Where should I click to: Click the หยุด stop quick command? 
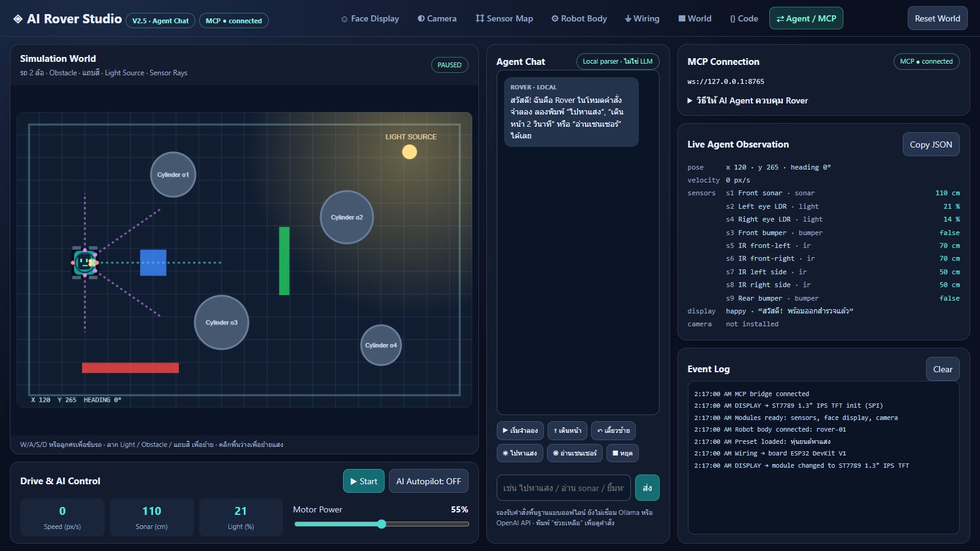point(622,453)
